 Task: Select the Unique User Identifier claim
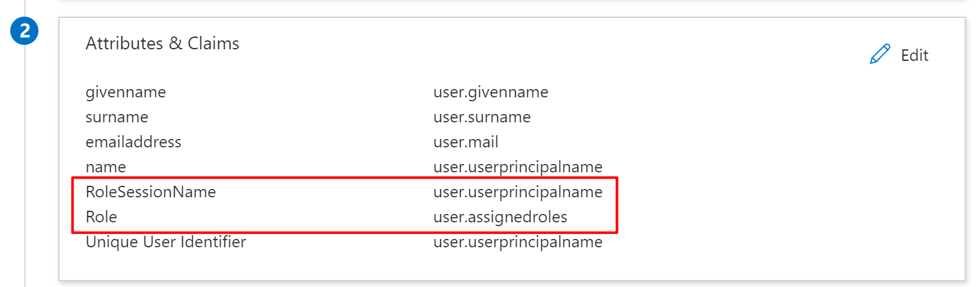point(165,242)
